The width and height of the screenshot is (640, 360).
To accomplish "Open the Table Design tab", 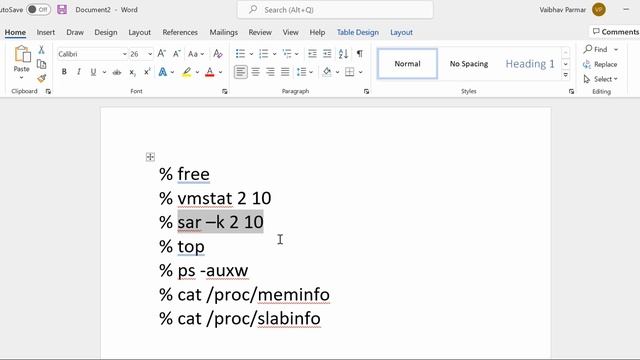I will coord(358,32).
